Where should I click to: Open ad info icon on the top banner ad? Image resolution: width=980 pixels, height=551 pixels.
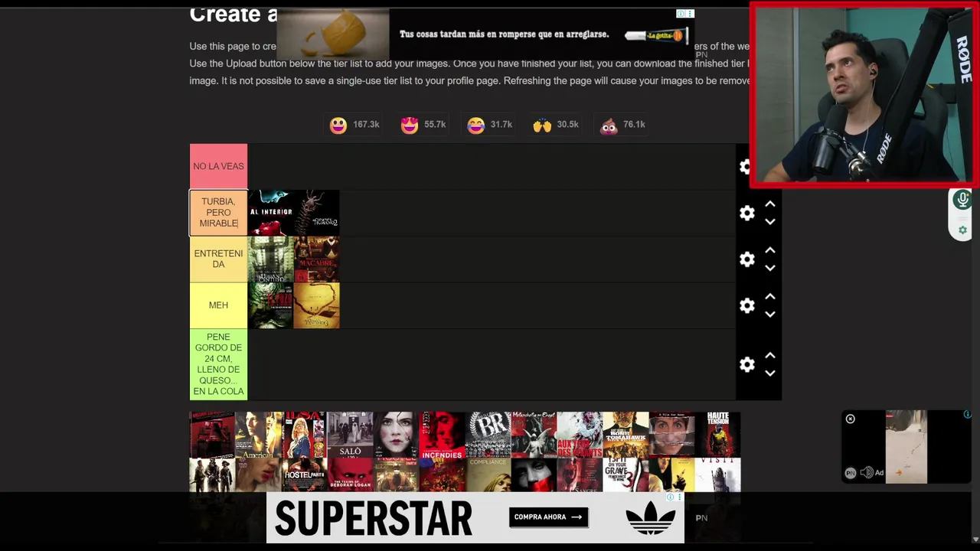tap(681, 14)
